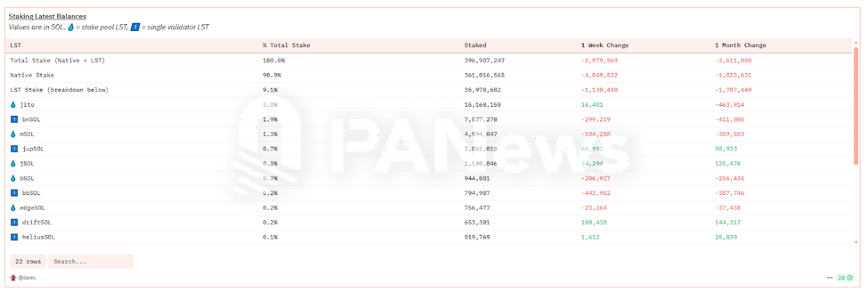Image resolution: width=868 pixels, height=293 pixels.
Task: Click the driftSOL blue square icon
Action: [x=14, y=223]
